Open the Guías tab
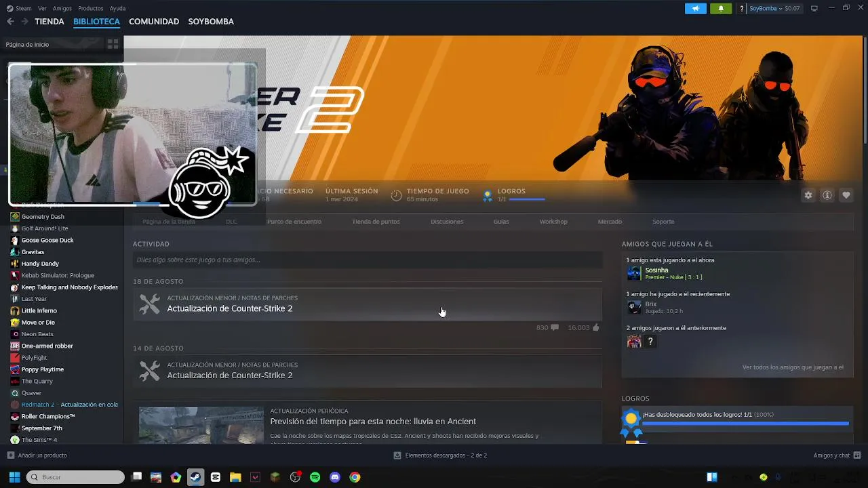This screenshot has height=488, width=868. click(501, 222)
